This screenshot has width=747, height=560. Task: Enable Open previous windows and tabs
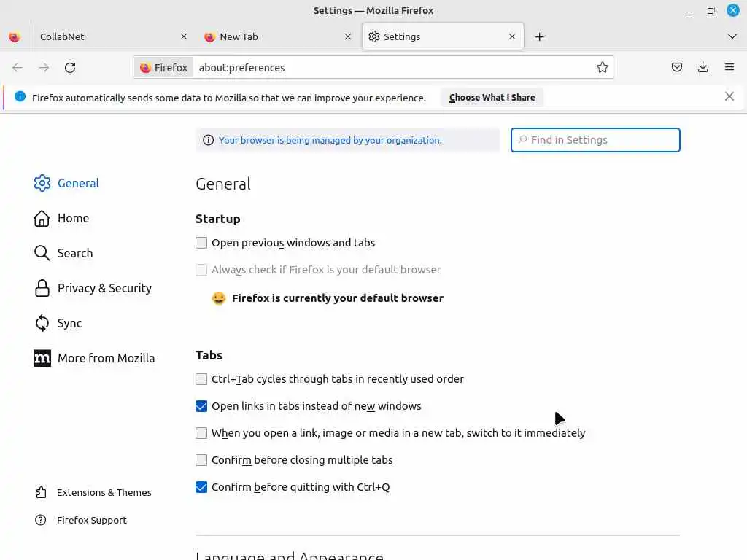[x=201, y=243]
